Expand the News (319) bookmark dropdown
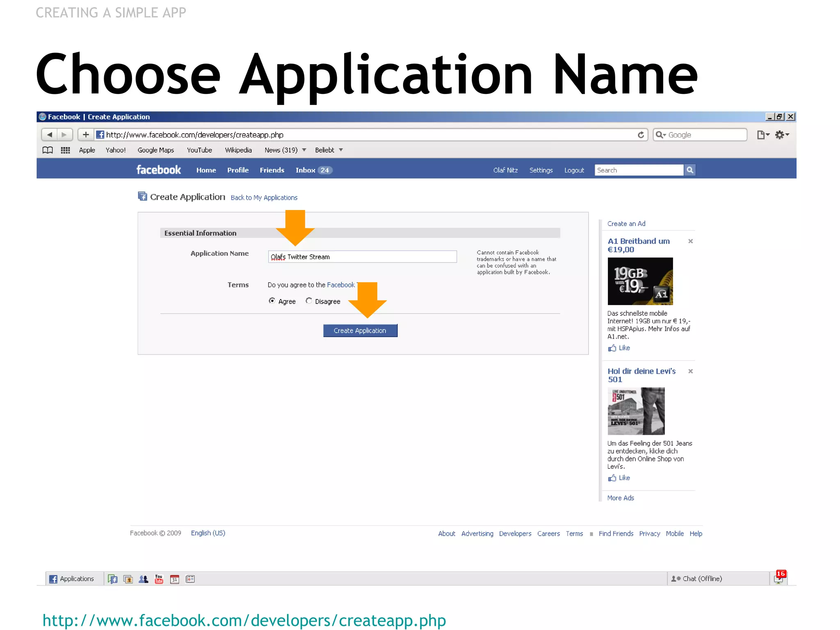Viewport: 840px width, 630px height. [304, 150]
